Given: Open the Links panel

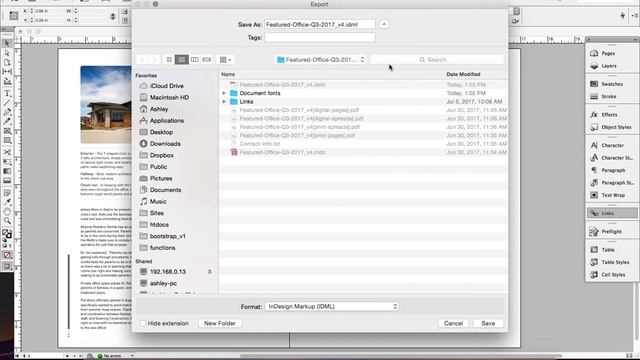Looking at the screenshot, I should click(x=612, y=213).
